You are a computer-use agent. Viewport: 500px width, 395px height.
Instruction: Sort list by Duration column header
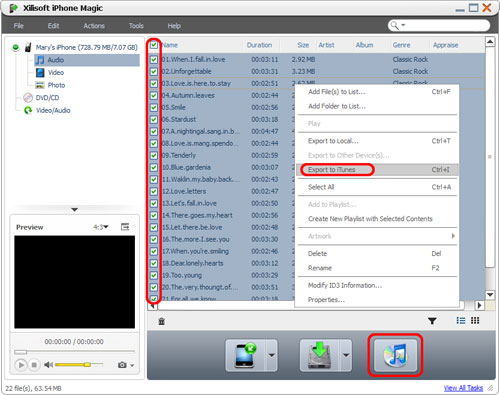(259, 45)
